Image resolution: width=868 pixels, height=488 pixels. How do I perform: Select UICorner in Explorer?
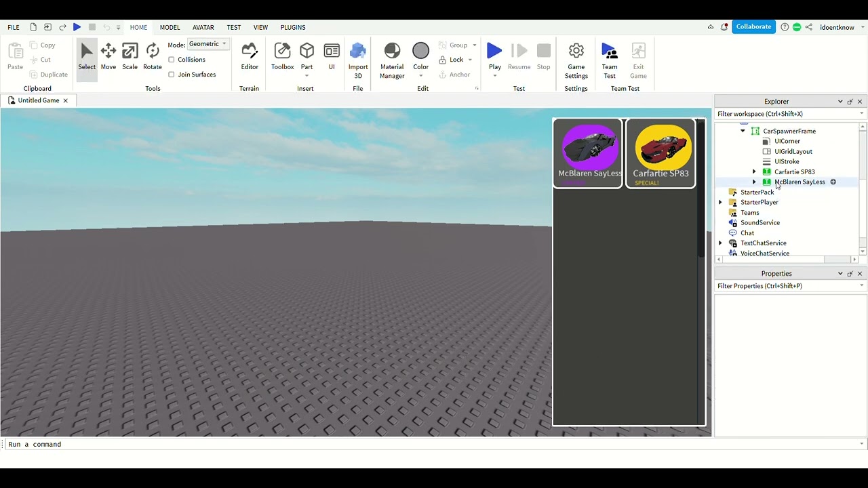[787, 141]
